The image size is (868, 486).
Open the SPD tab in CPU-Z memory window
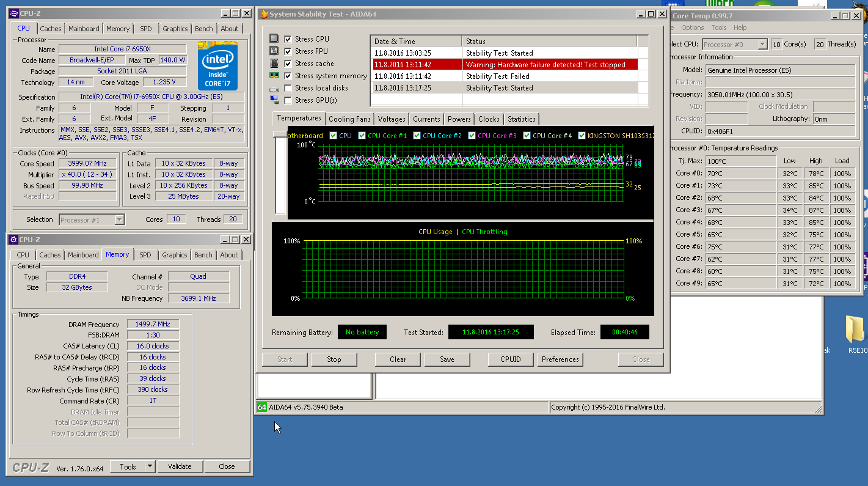coord(145,255)
